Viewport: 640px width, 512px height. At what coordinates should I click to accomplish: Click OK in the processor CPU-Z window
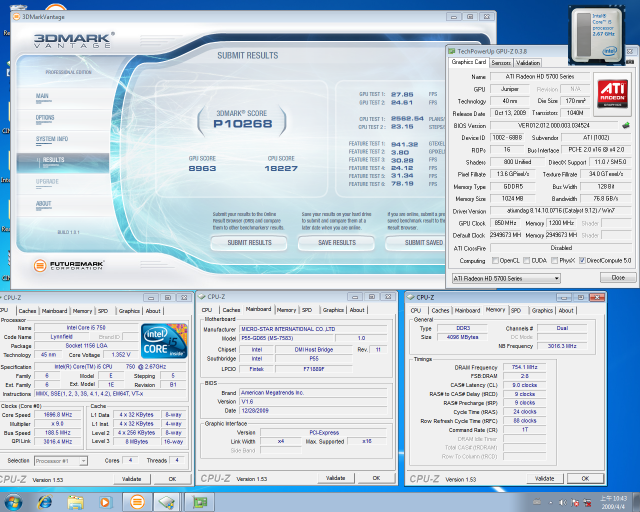[172, 479]
